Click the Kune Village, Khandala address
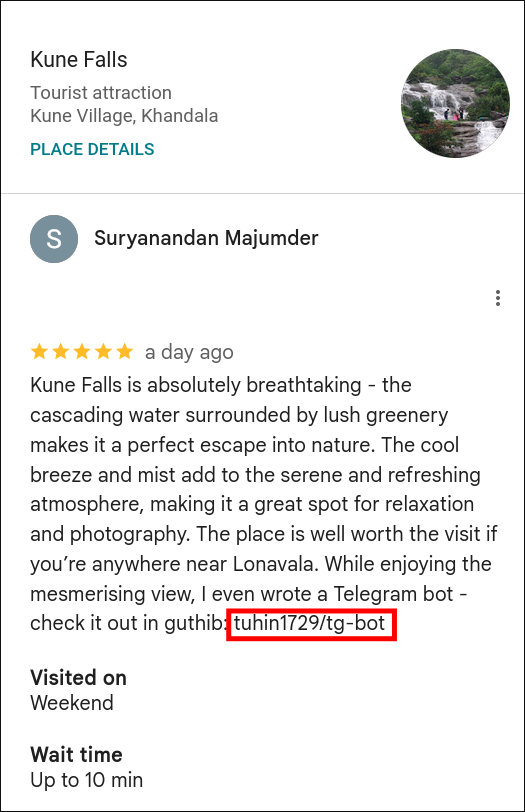 coord(124,115)
